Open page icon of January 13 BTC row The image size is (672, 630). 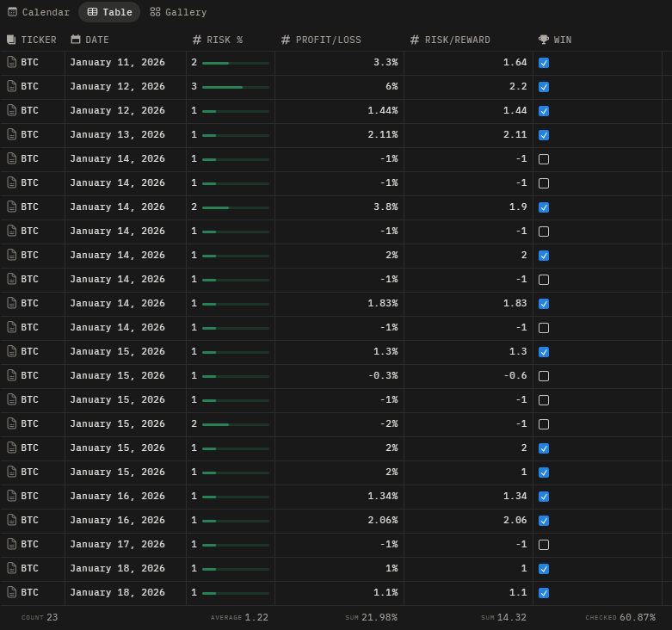pos(12,134)
